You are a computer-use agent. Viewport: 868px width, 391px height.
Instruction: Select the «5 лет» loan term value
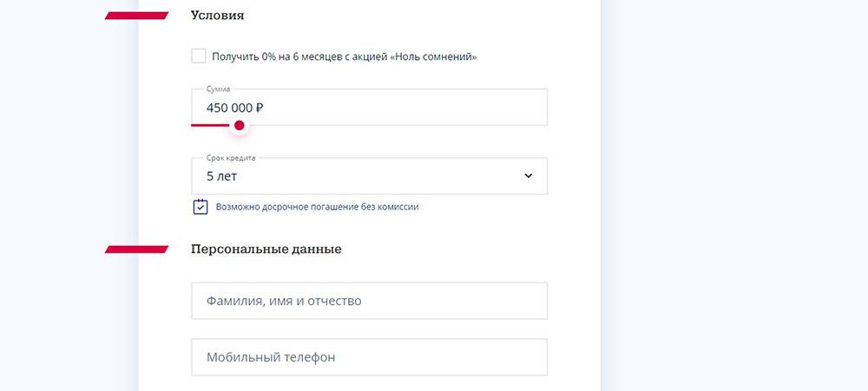coord(222,176)
